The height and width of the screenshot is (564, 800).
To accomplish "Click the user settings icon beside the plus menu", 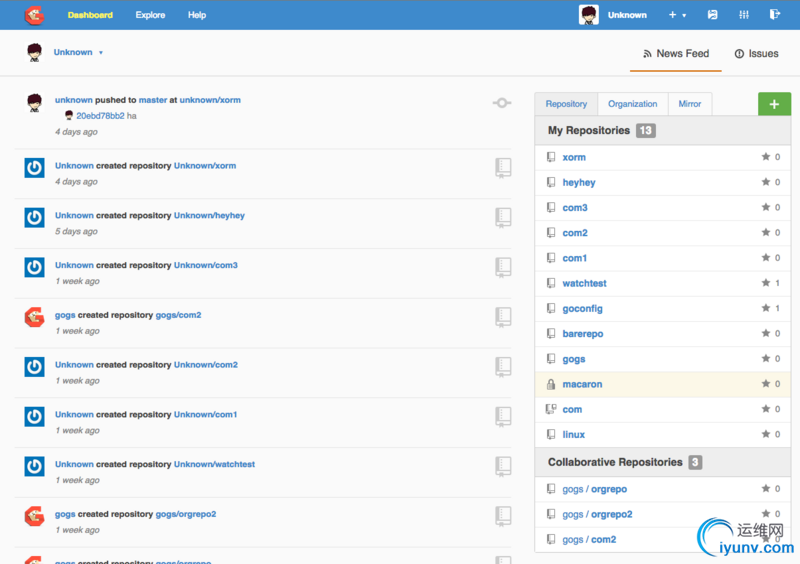I will pyautogui.click(x=712, y=15).
